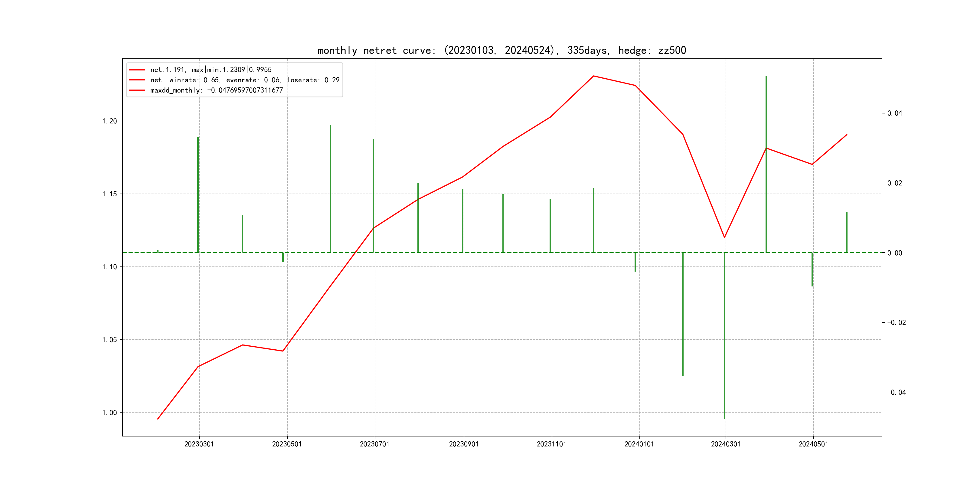
Task: Click the winrate legend entry text
Action: pyautogui.click(x=245, y=80)
